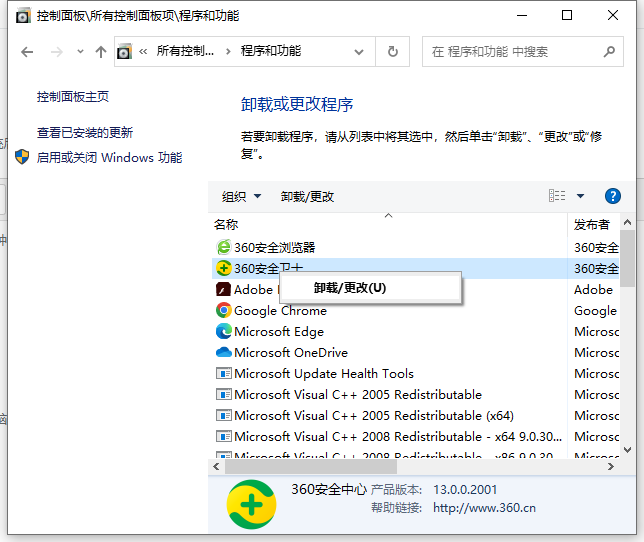Click the product version 13.0.0.2001 text
This screenshot has width=644, height=542.
click(465, 489)
